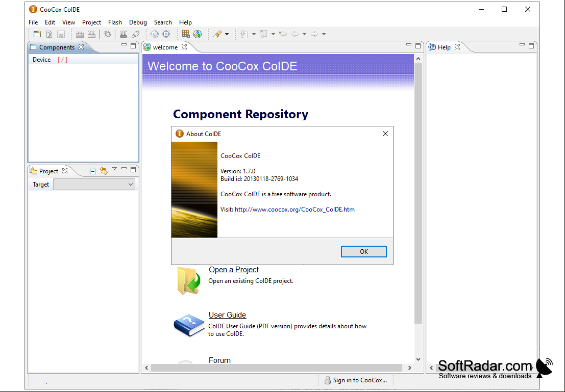Image resolution: width=565 pixels, height=392 pixels.
Task: Click the New File toolbar icon
Action: [50, 34]
